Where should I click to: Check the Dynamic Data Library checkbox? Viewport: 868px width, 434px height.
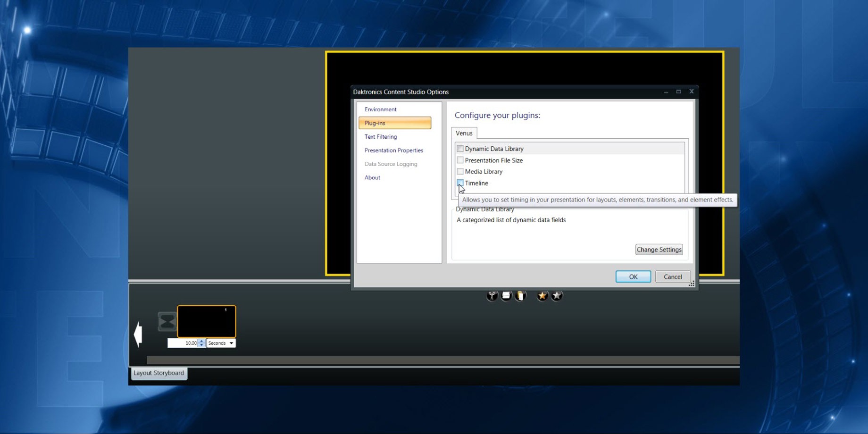coord(460,149)
